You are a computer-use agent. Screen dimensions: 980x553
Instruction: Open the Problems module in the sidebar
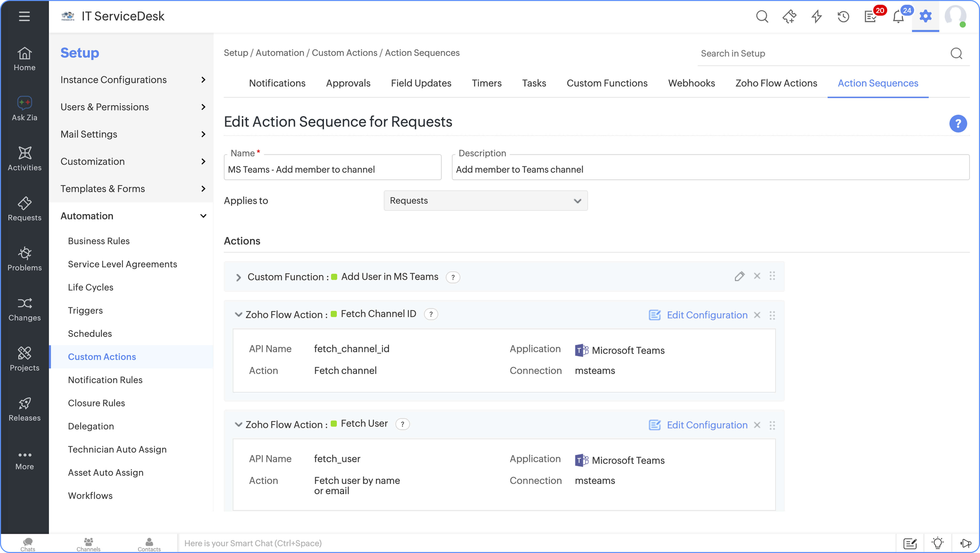pyautogui.click(x=24, y=259)
